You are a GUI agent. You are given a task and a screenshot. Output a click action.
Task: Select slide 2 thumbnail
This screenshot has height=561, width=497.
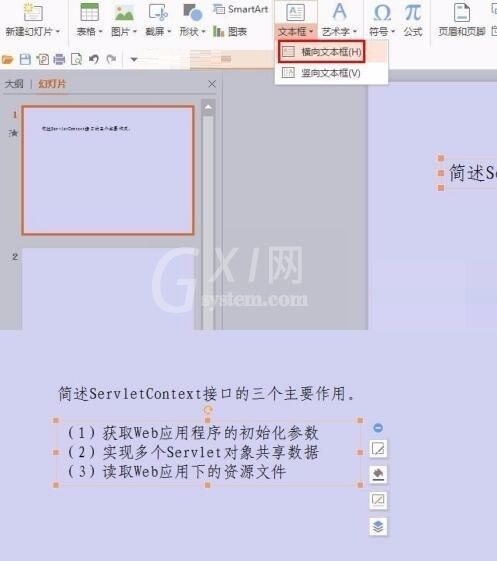108,288
